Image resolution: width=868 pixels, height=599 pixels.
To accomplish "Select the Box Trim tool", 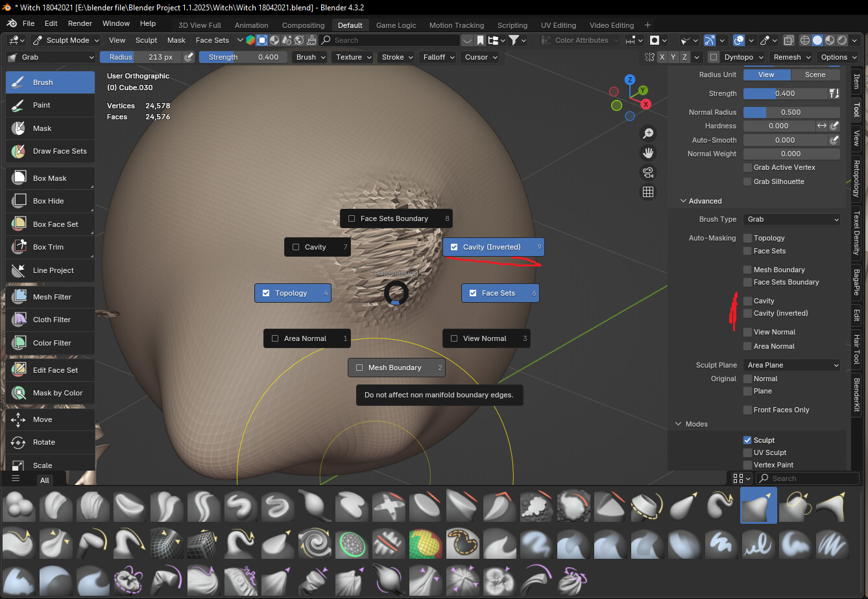I will [x=51, y=247].
